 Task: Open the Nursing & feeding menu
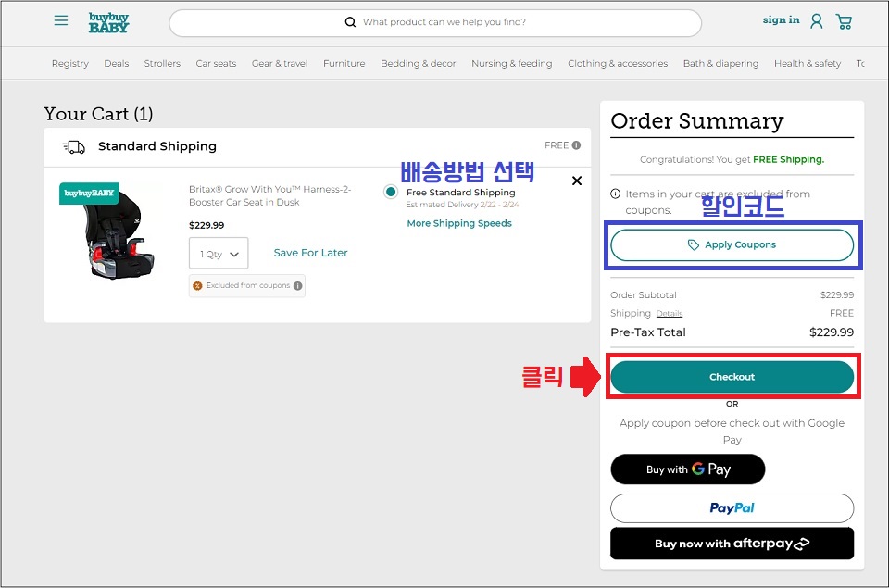[512, 64]
